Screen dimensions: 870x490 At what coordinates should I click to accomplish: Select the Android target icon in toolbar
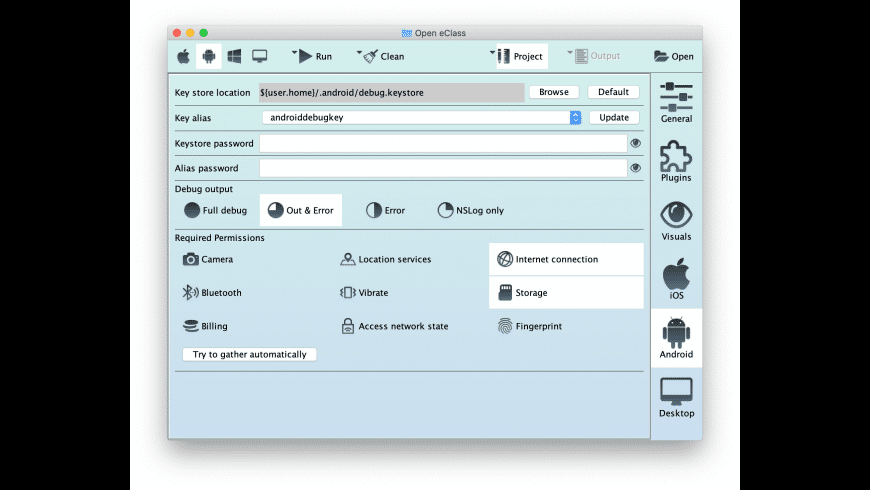[x=209, y=56]
